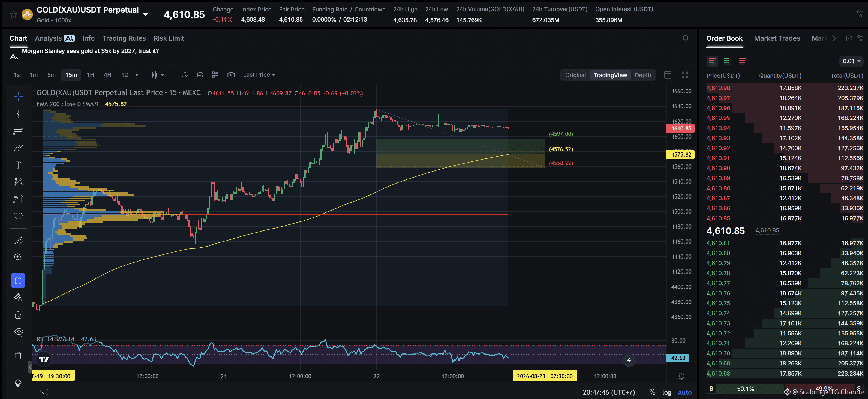Switch to the 1H timeframe

[x=90, y=75]
